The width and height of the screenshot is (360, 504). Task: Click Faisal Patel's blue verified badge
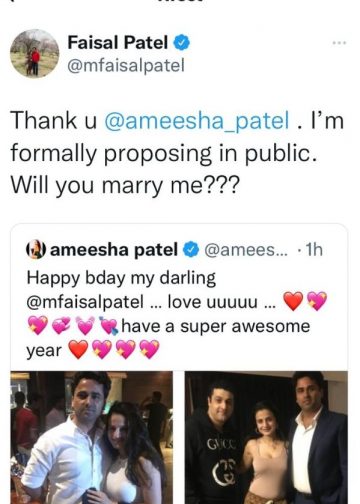(x=182, y=43)
